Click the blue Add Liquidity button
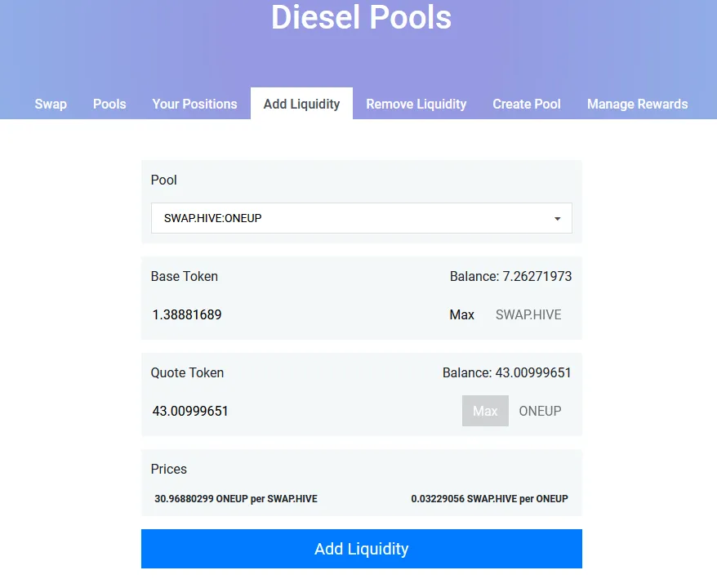The height and width of the screenshot is (588, 717). pyautogui.click(x=361, y=549)
